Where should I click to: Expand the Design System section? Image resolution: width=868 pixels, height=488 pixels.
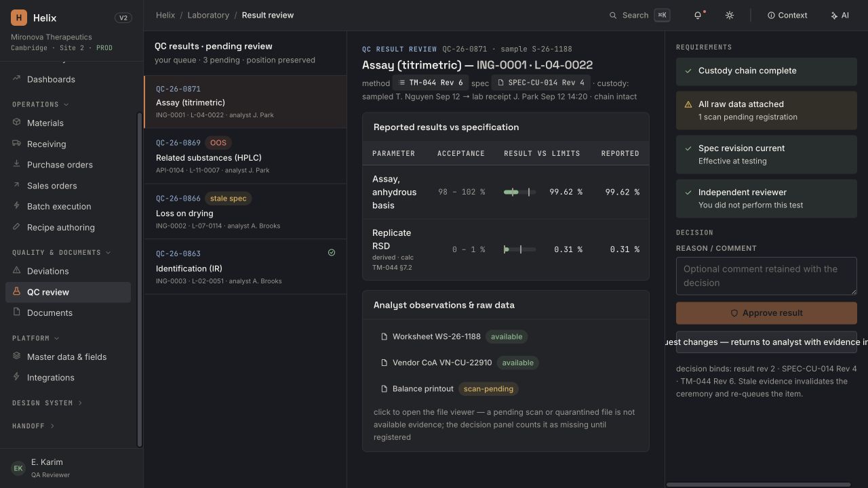(47, 403)
